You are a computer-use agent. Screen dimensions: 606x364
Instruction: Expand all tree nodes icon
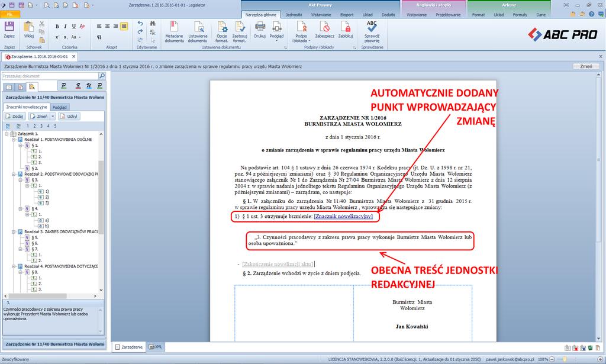pyautogui.click(x=8, y=126)
